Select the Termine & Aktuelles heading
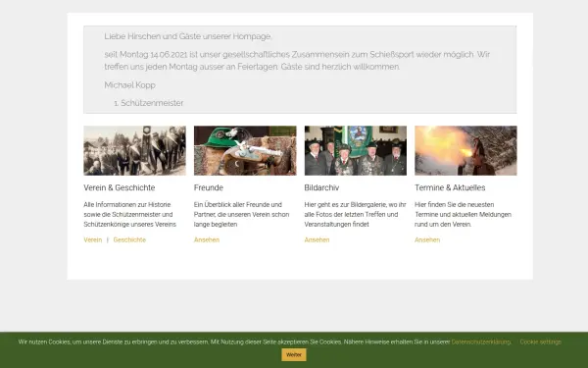Viewport: 588px width, 368px height. coord(450,187)
